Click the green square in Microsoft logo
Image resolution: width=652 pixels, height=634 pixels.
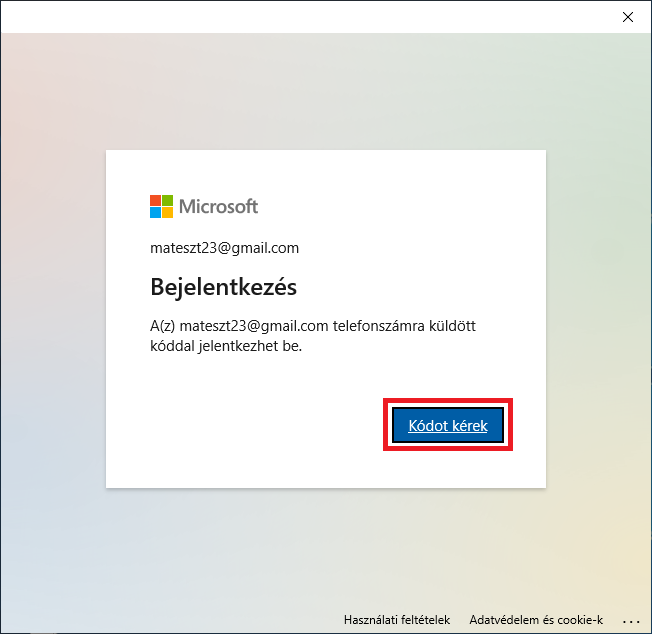[167, 200]
